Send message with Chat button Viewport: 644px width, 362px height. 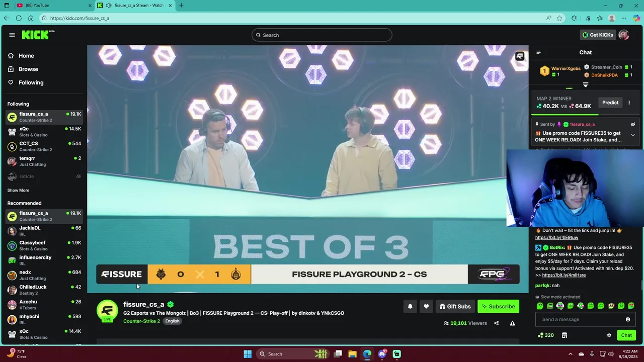(626, 335)
